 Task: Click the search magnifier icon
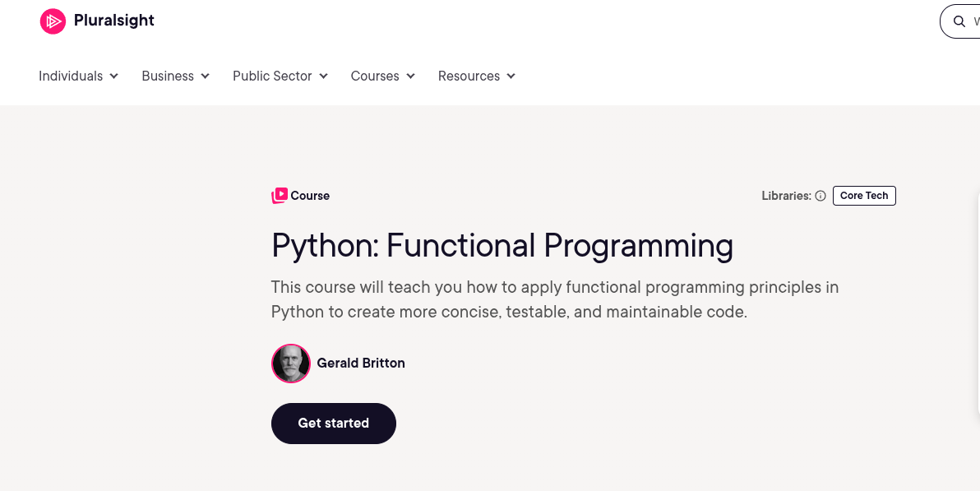959,21
